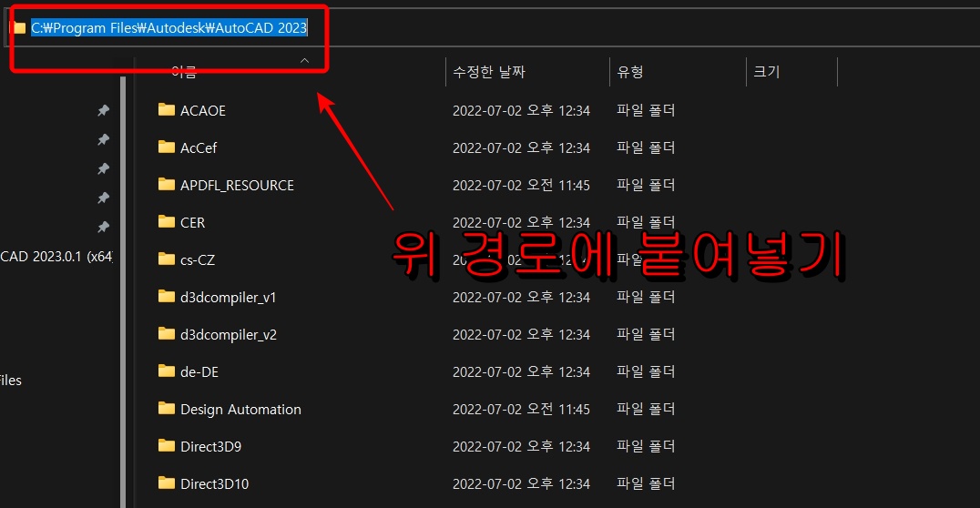Click the CAD 2023.0.1 (x64 sidebar item
This screenshot has height=508, width=980.
[56, 257]
